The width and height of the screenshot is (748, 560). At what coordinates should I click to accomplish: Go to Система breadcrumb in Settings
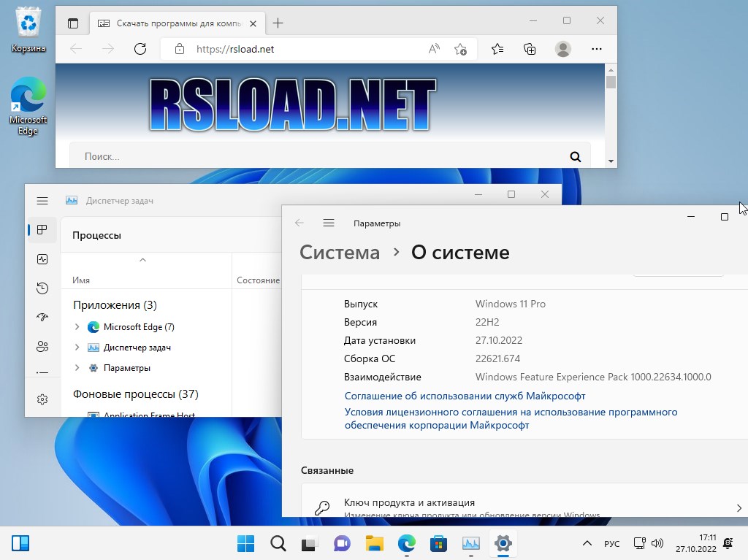tap(340, 253)
